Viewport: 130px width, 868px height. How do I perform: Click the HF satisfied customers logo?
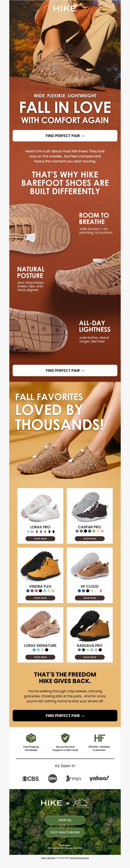click(x=99, y=738)
